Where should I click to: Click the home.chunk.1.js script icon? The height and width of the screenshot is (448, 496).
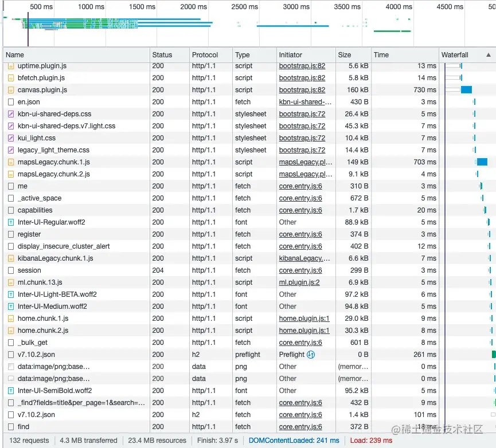(11, 319)
